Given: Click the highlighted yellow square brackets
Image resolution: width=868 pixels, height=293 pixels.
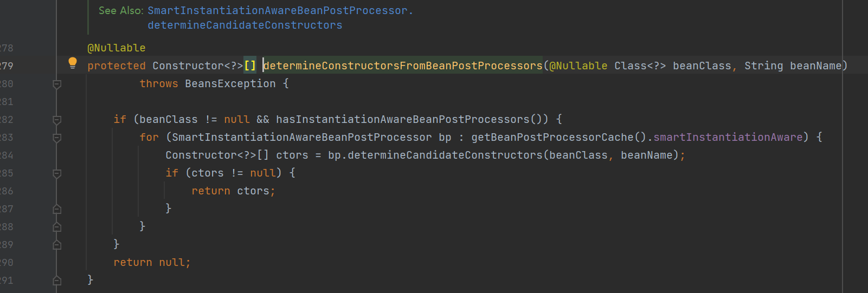Looking at the screenshot, I should [x=249, y=66].
